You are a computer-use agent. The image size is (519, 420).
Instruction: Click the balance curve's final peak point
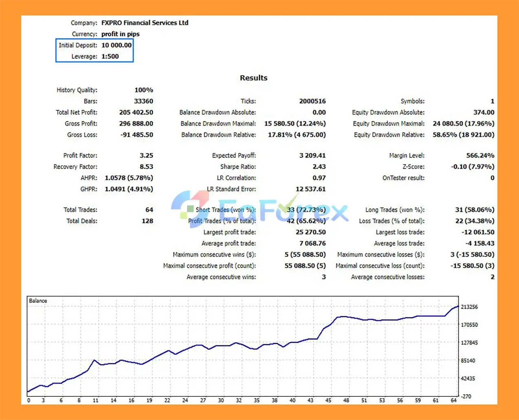click(458, 306)
